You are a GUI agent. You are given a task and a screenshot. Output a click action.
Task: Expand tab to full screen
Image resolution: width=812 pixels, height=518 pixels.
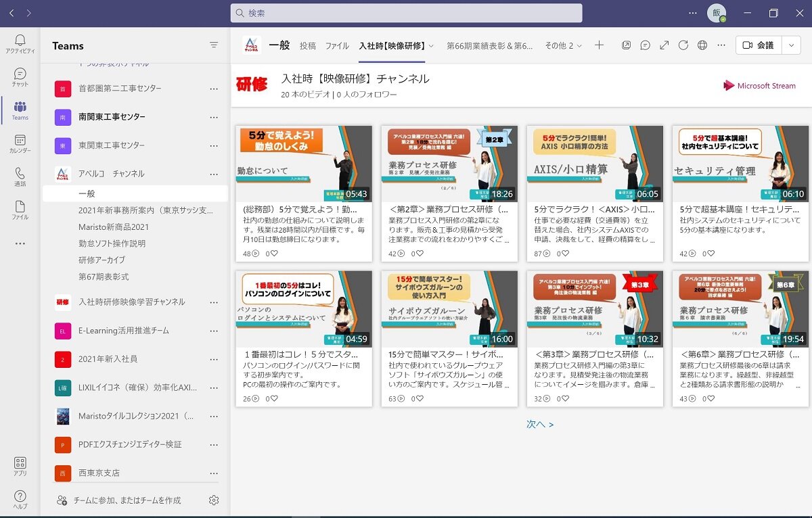pyautogui.click(x=664, y=45)
